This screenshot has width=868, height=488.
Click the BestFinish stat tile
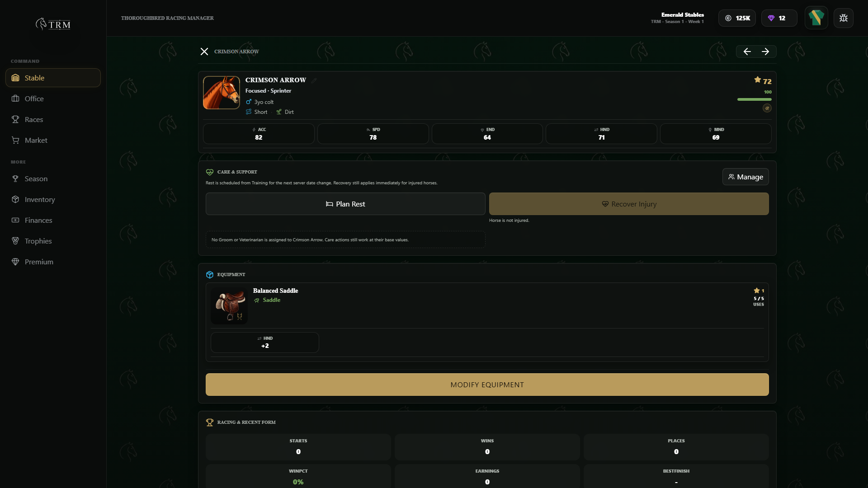676,476
